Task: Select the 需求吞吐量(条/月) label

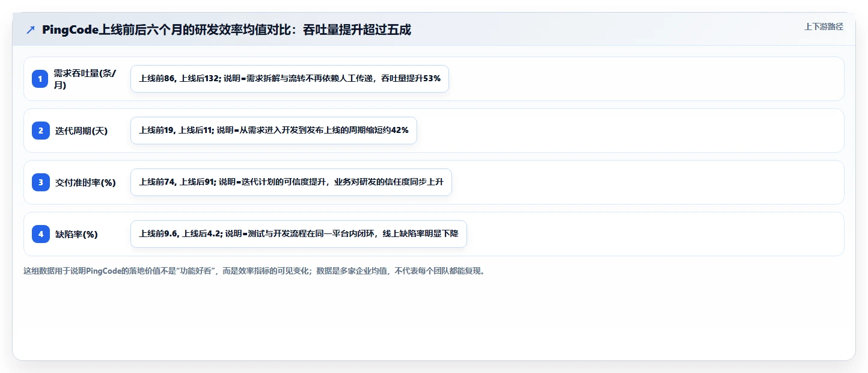Action: point(85,79)
